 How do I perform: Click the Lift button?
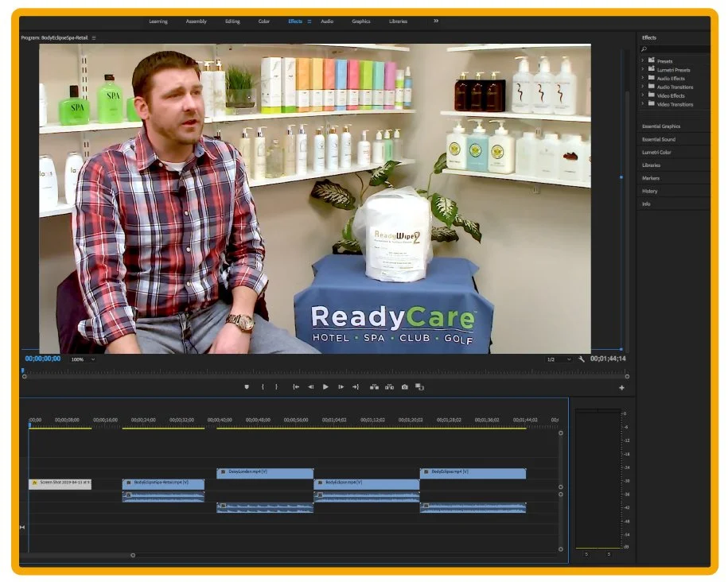(374, 387)
